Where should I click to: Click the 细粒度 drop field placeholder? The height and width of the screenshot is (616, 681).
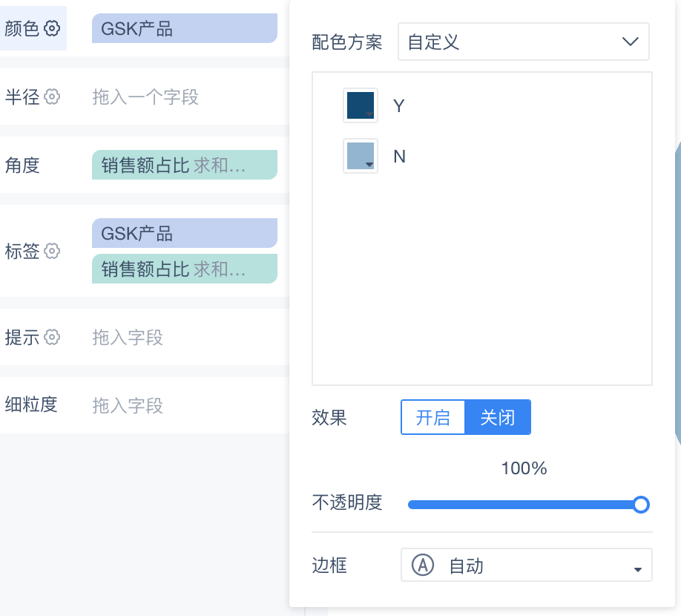[x=128, y=405]
